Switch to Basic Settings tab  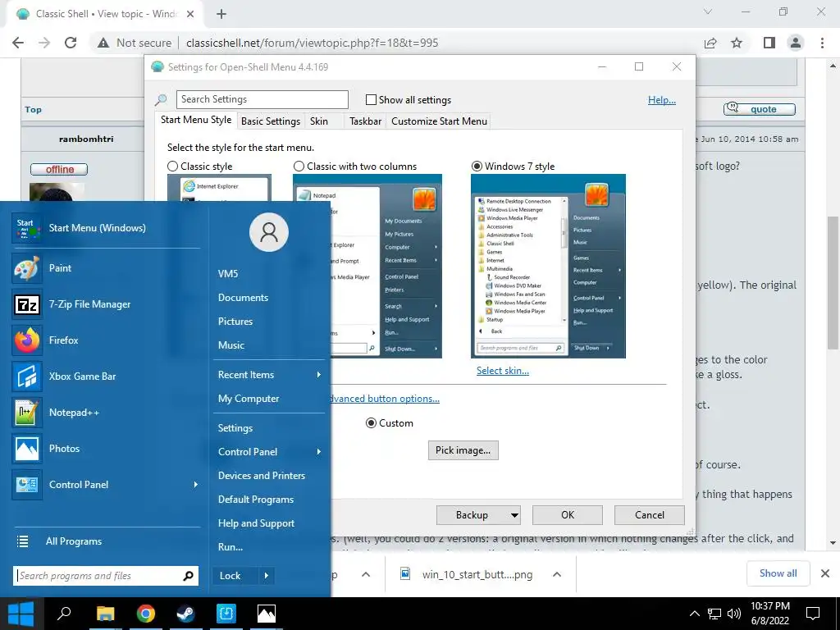271,121
